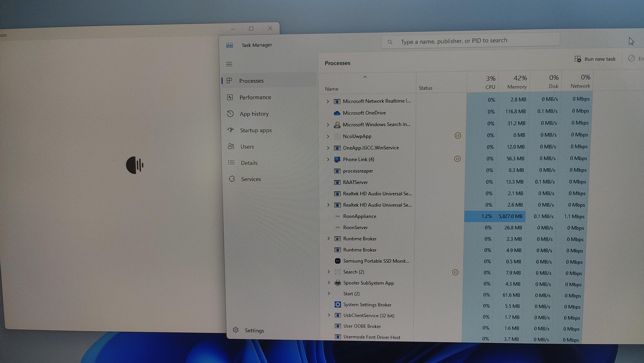Image resolution: width=644 pixels, height=363 pixels.
Task: Sort processes by the Name column
Action: [368, 84]
